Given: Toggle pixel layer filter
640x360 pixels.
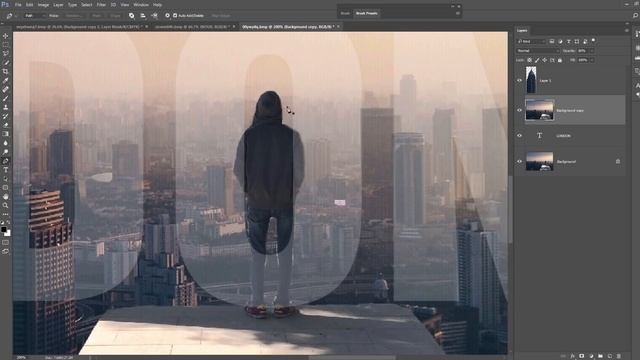Looking at the screenshot, I should (x=552, y=41).
